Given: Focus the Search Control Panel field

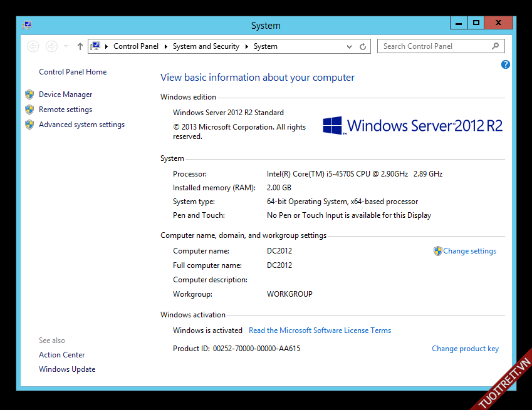Looking at the screenshot, I should click(x=432, y=46).
